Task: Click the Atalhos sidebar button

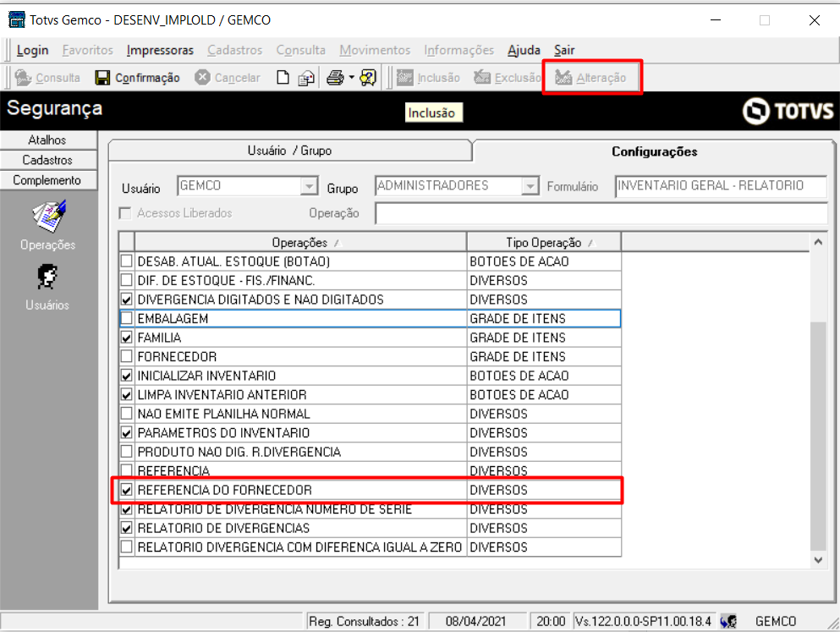Action: pyautogui.click(x=48, y=140)
